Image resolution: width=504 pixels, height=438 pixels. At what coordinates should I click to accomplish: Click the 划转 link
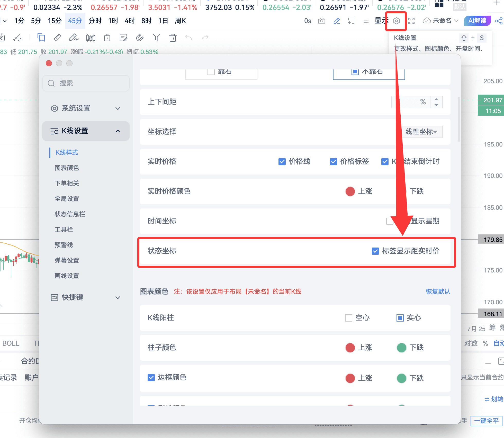(494, 399)
